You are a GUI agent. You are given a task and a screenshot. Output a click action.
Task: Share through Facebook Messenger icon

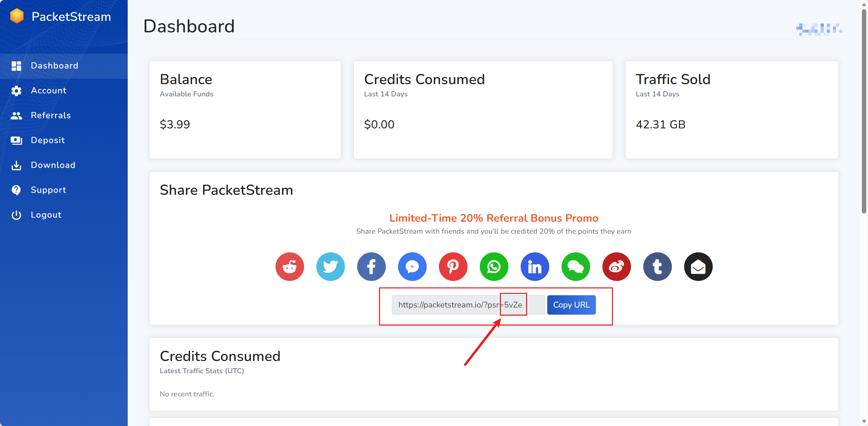point(412,267)
